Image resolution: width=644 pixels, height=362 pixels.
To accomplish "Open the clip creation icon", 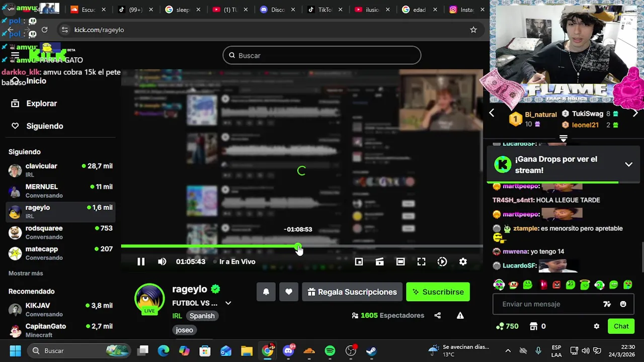I will [379, 261].
